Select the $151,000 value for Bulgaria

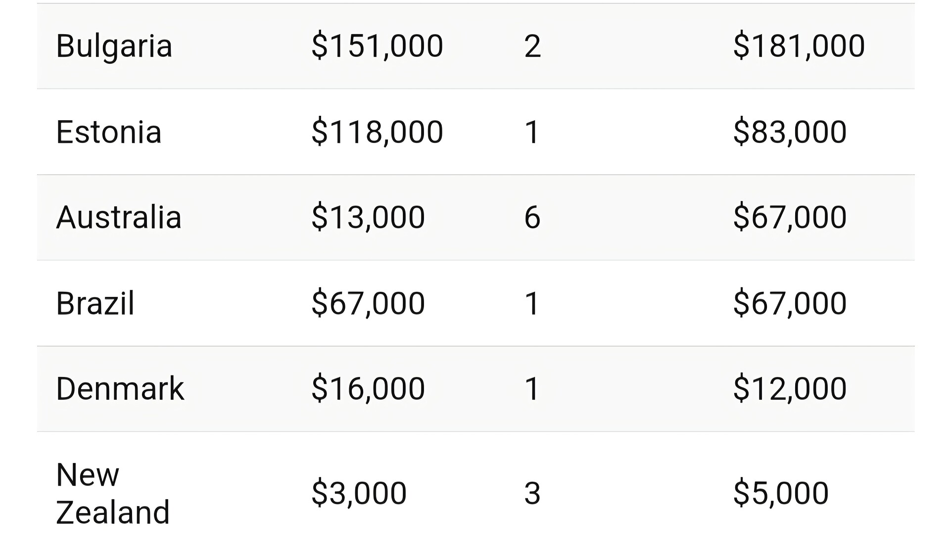click(377, 46)
